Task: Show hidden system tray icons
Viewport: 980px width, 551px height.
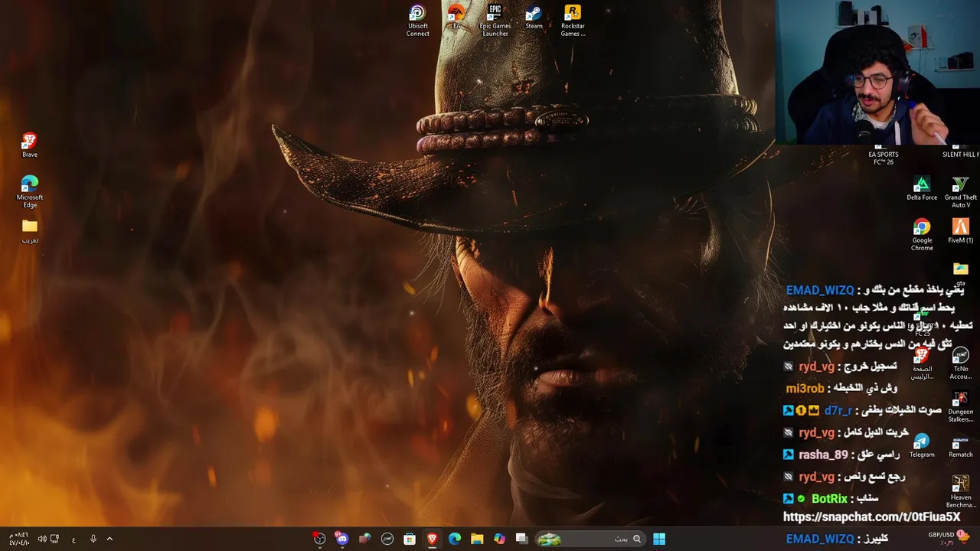Action: pos(109,539)
